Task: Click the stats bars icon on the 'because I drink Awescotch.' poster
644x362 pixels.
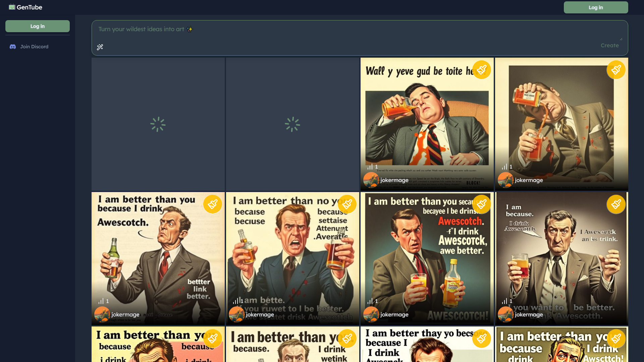Action: (x=101, y=301)
